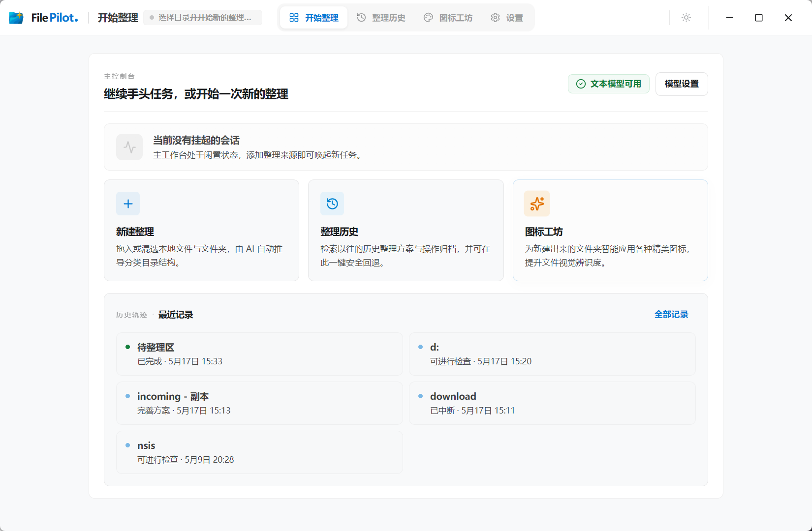Screen dimensions: 812x531
Task: Click the 选择目录并开始新的整理 status pill
Action: (x=202, y=18)
